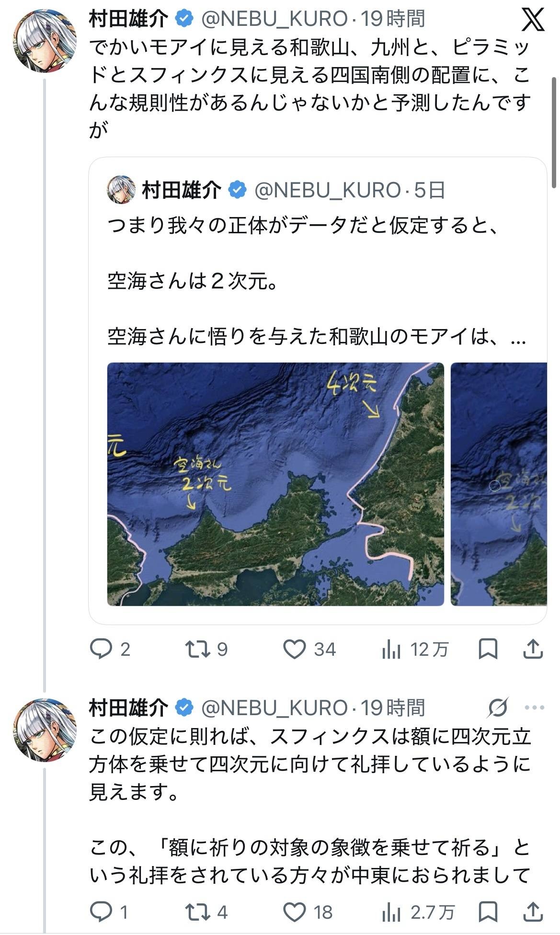Share the first post via upload icon
This screenshot has height=935, width=560.
pyautogui.click(x=532, y=649)
